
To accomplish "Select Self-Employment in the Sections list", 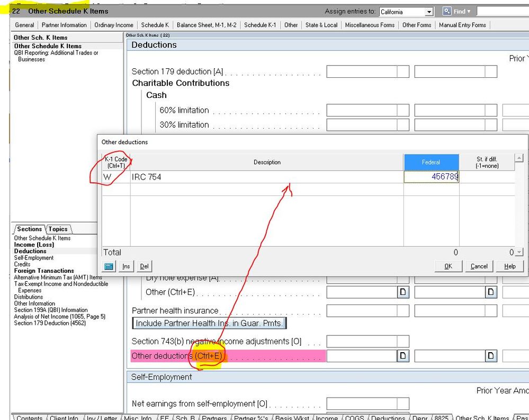I will [33, 258].
